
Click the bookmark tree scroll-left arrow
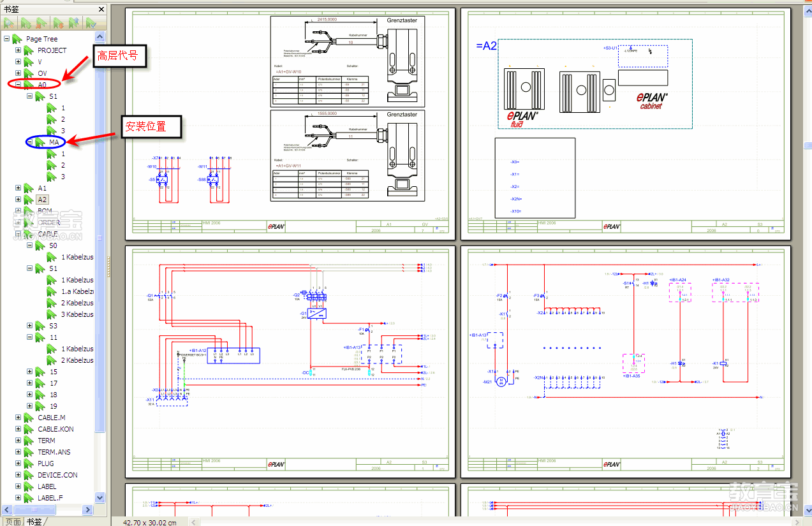(7, 510)
